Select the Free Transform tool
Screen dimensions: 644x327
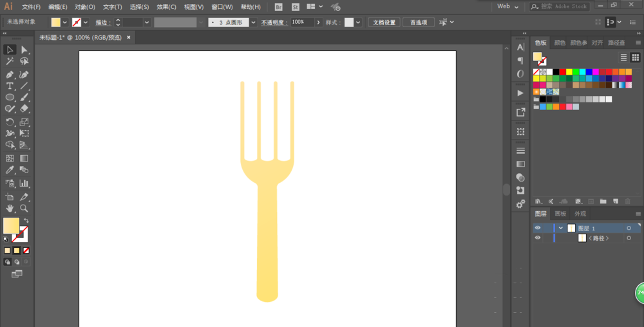(x=24, y=133)
